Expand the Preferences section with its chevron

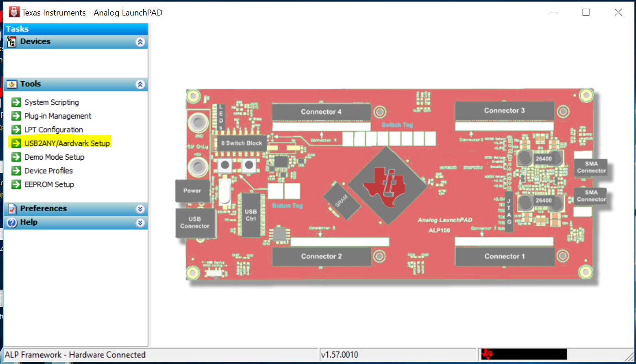pos(140,209)
